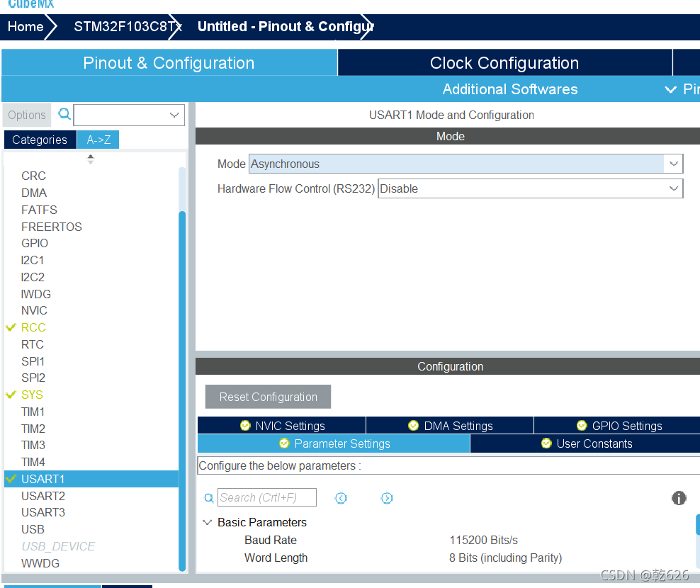Select GPIO in peripheral list
This screenshot has width=700, height=588.
35,243
